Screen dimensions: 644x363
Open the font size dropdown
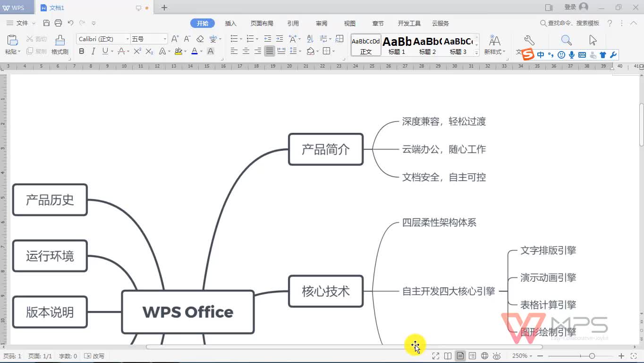click(x=164, y=38)
